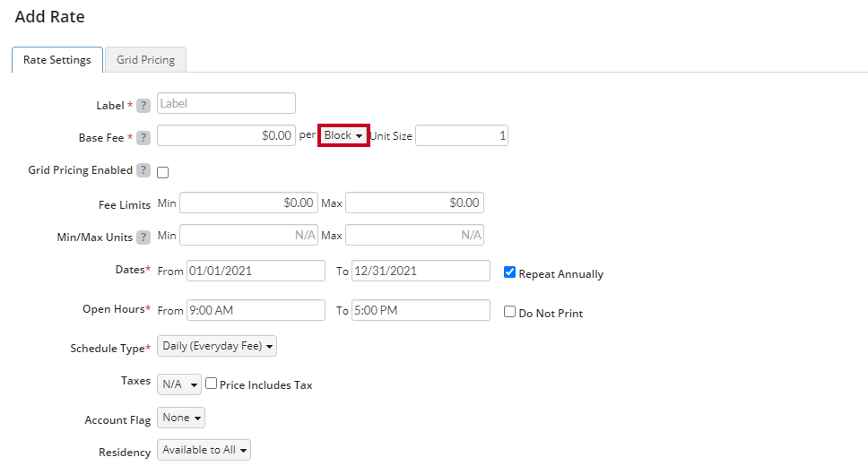
Task: Enable the Grid Pricing Enabled checkbox
Action: pos(163,172)
